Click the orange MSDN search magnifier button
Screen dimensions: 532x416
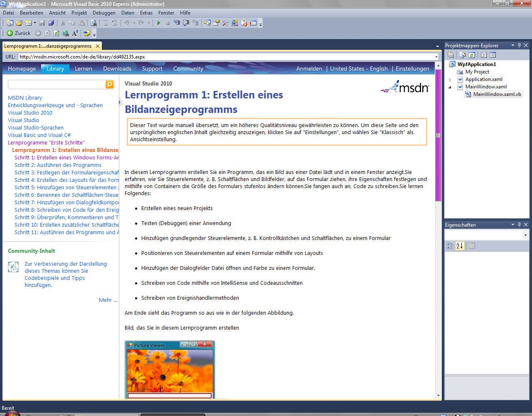click(109, 84)
